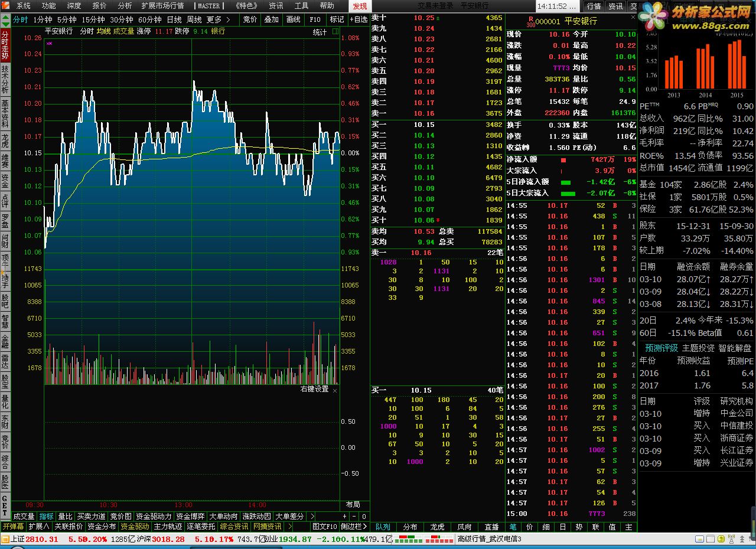Click the red-green market breadth indicator
756x549 pixels.
(x=423, y=539)
